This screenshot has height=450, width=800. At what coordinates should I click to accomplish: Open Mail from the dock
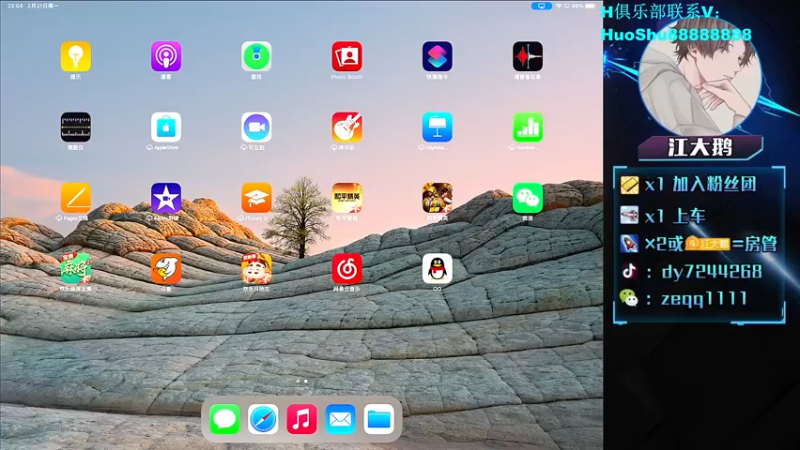pyautogui.click(x=340, y=419)
